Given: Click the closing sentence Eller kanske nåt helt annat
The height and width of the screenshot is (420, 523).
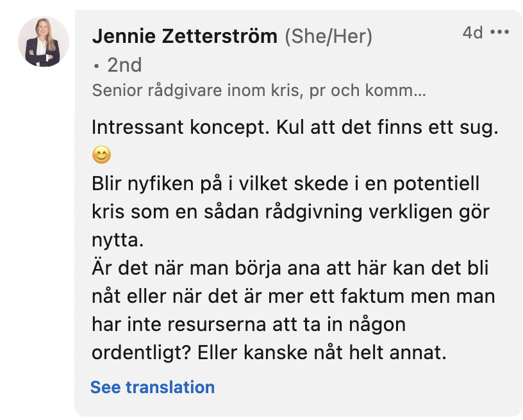Looking at the screenshot, I should [x=322, y=352].
